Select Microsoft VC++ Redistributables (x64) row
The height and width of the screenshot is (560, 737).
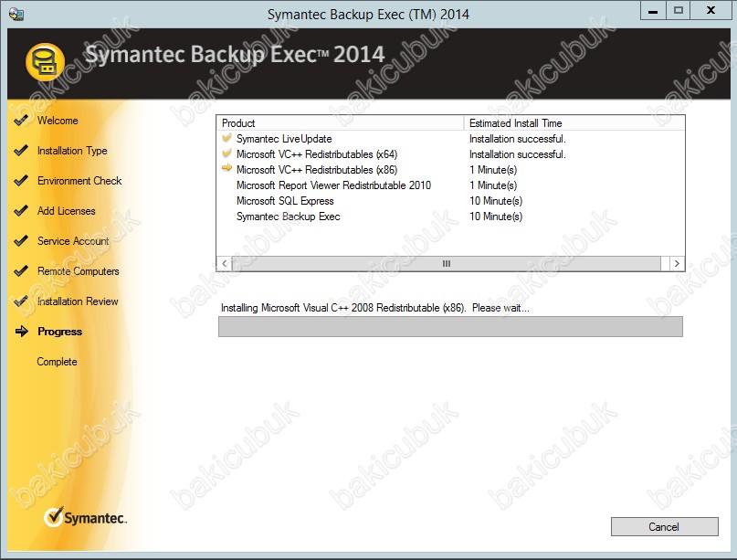click(450, 154)
